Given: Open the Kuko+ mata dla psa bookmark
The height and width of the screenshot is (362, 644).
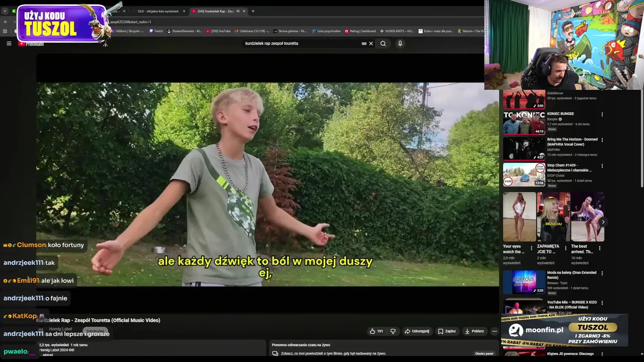Looking at the screenshot, I should point(436,31).
